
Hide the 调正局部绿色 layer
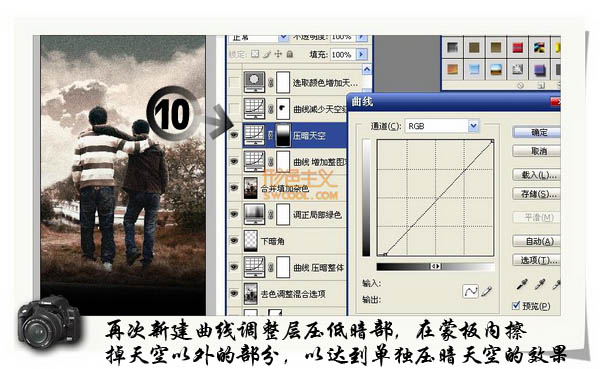[x=234, y=214]
